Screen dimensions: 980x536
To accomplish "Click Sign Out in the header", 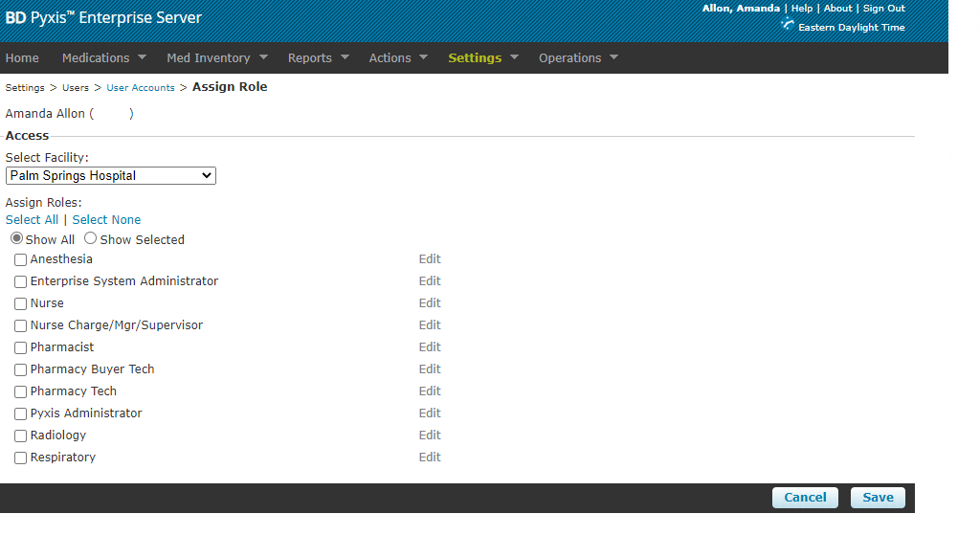I will tap(883, 9).
